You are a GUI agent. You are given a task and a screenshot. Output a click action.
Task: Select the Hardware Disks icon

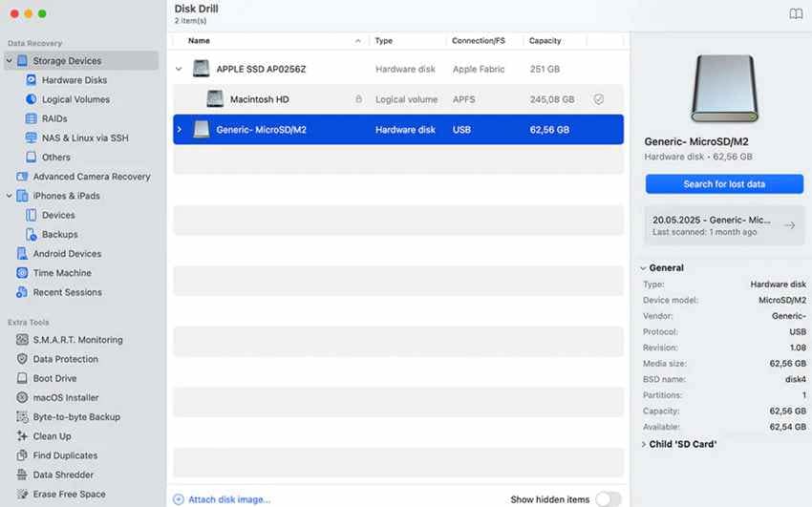click(x=32, y=79)
